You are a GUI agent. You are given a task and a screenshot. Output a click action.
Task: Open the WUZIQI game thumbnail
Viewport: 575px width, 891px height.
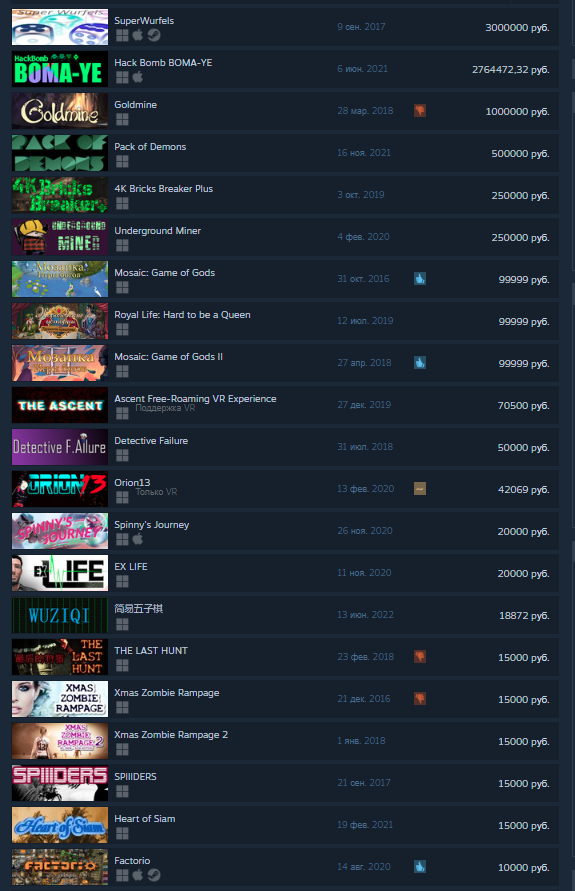tap(60, 615)
